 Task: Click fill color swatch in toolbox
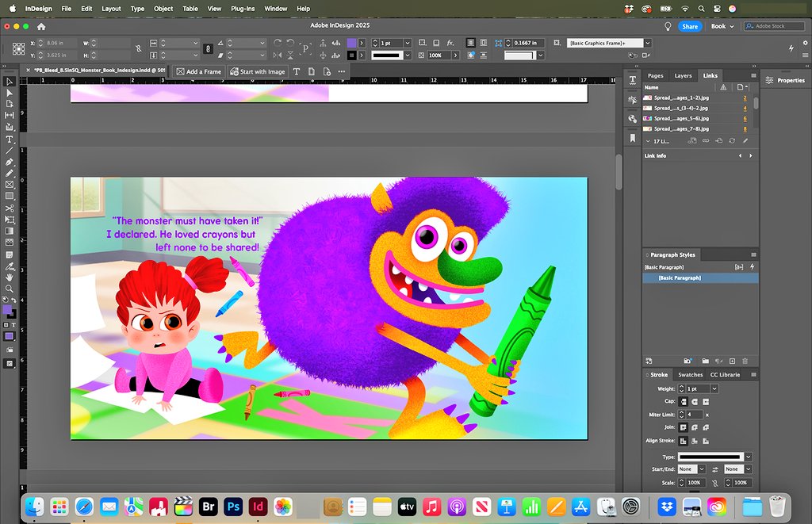(x=7, y=310)
